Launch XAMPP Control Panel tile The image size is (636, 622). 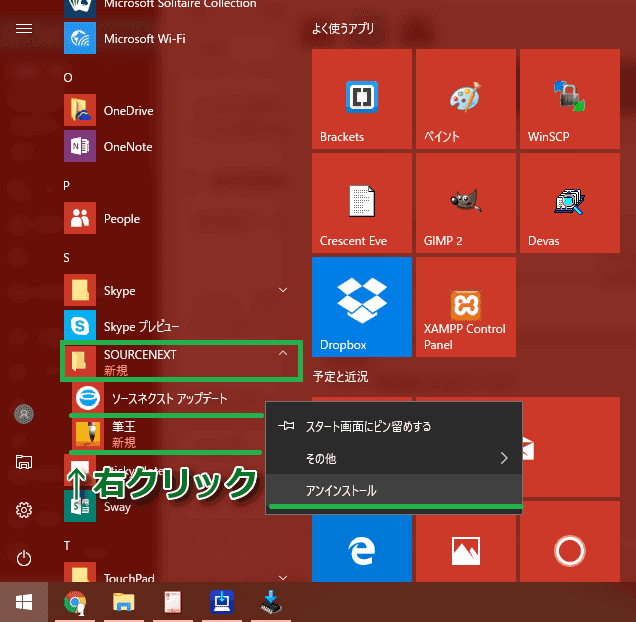466,307
